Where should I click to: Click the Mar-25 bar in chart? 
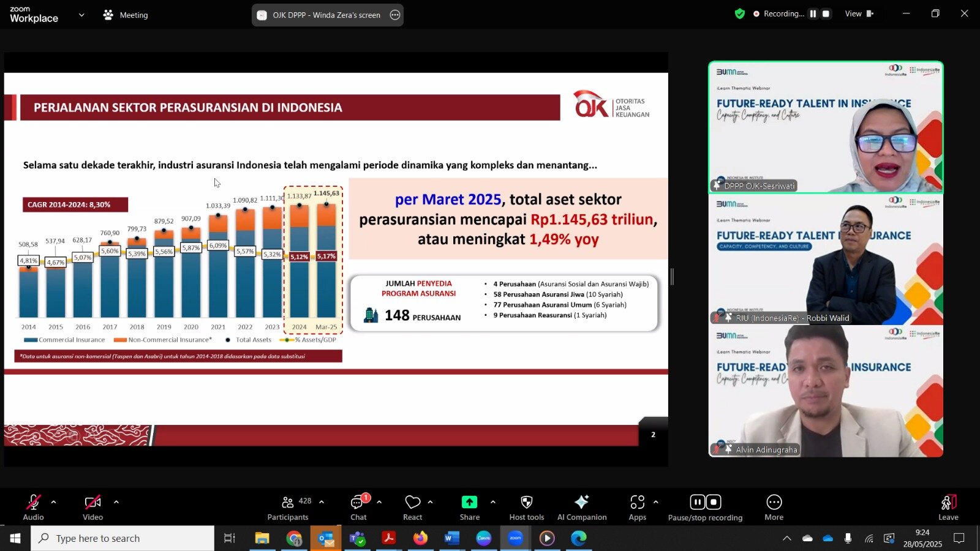326,261
